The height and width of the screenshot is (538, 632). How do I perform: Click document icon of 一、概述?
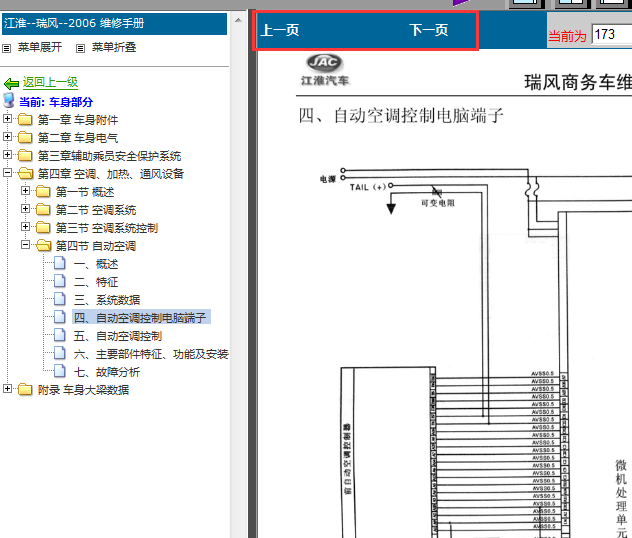click(60, 263)
